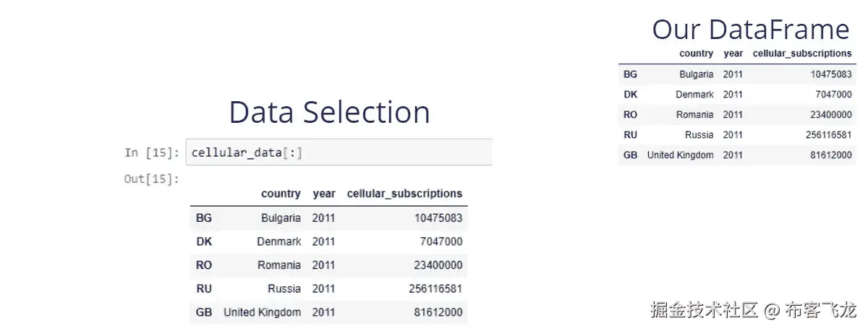Click RU row index in Out[15] table
The height and width of the screenshot is (331, 868).
203,289
